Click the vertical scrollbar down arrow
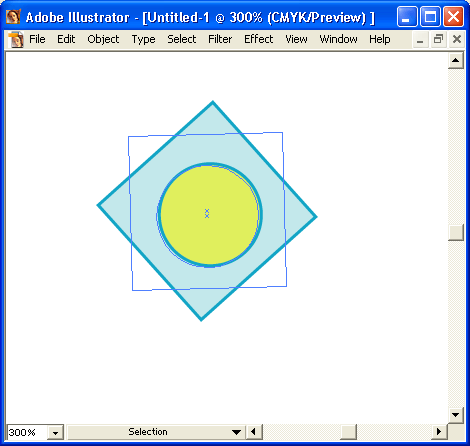This screenshot has height=446, width=470. click(456, 415)
